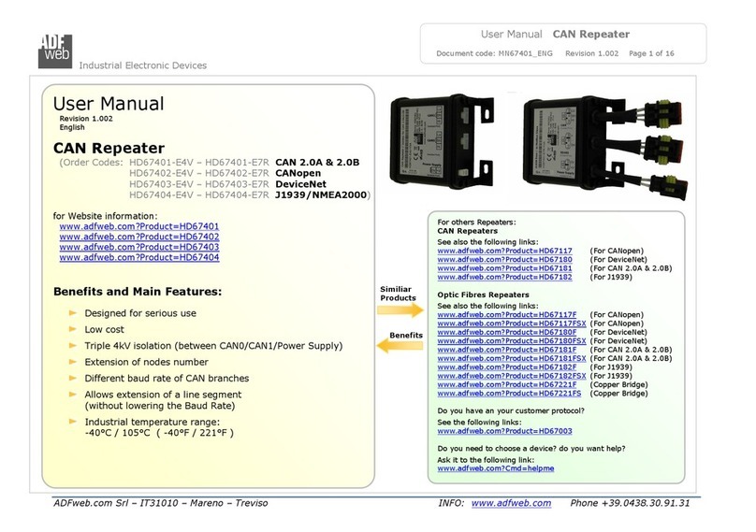Image resolution: width=756 pixels, height=532 pixels.
Task: Click the 'Different baud rate' bullet arrow
Action: 73,378
